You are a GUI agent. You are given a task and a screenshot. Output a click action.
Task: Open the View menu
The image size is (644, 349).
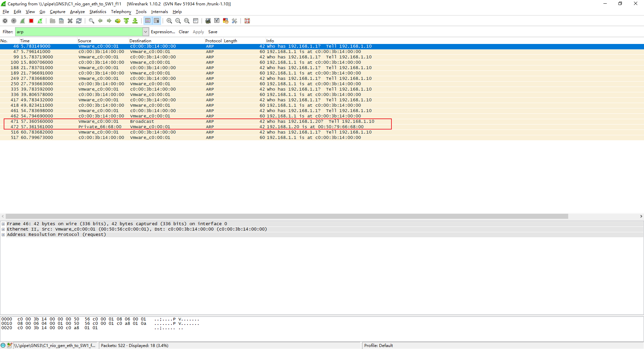[31, 12]
